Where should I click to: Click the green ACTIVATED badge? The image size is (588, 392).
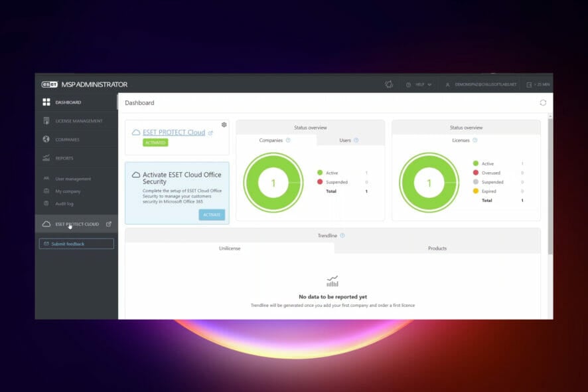(155, 143)
